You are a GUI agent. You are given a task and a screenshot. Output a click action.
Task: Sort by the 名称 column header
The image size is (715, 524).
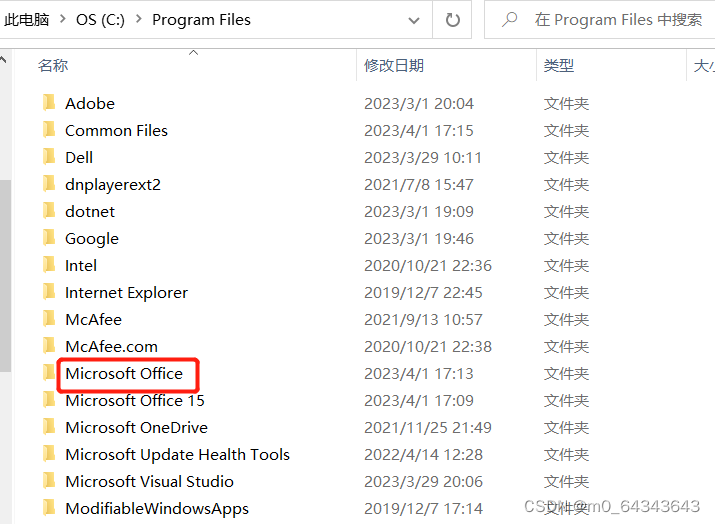point(53,65)
